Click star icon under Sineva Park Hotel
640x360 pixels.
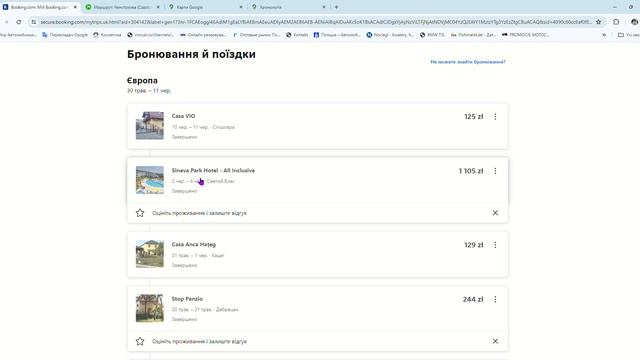pyautogui.click(x=140, y=213)
